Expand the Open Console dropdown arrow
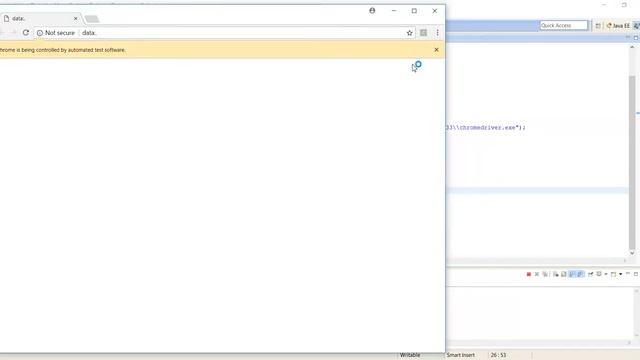Image resolution: width=640 pixels, height=360 pixels. [620, 274]
